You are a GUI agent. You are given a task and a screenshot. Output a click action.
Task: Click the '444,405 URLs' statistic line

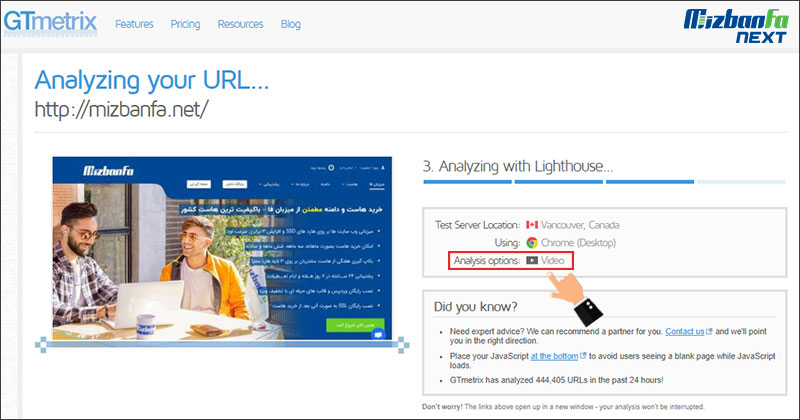556,380
